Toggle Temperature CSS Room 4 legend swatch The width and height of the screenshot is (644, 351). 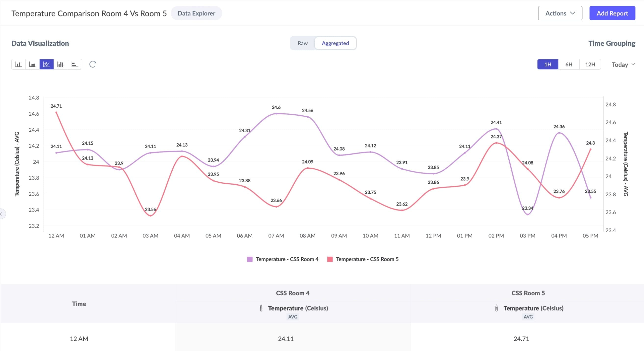tap(250, 259)
